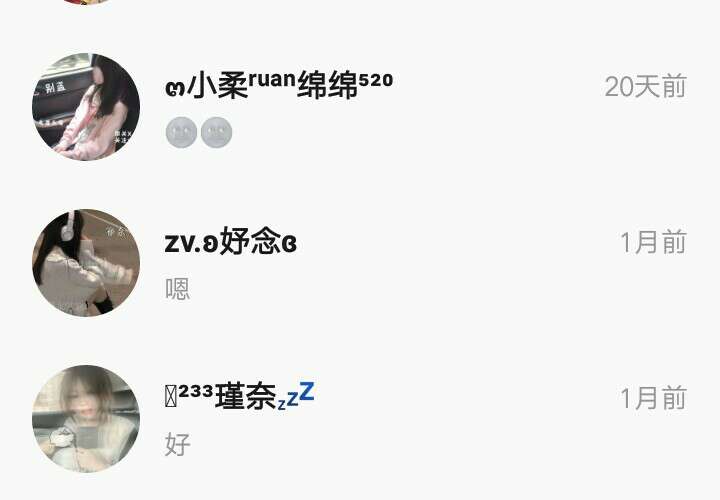Open the chat named 小柔ruan绵绵
720x500 pixels.
(360, 107)
